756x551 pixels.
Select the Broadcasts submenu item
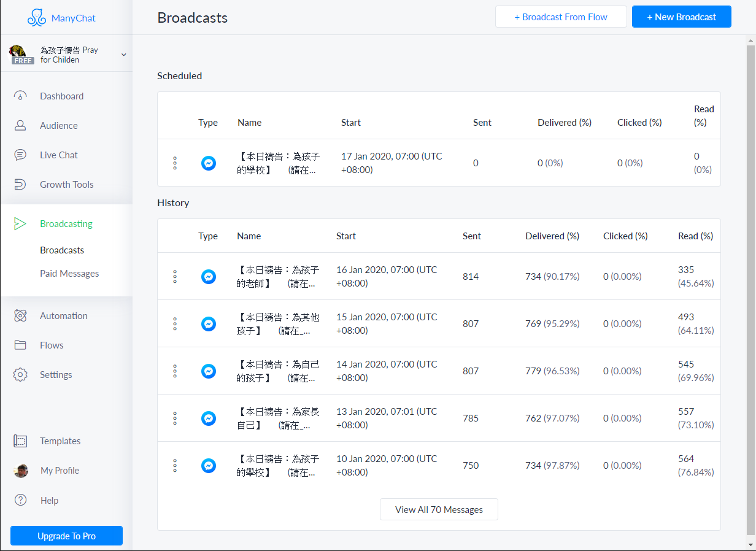click(x=62, y=250)
